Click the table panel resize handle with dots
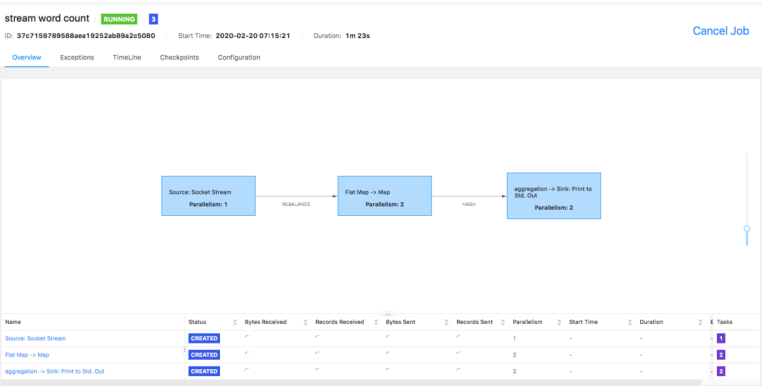The image size is (763, 387). pos(387,314)
